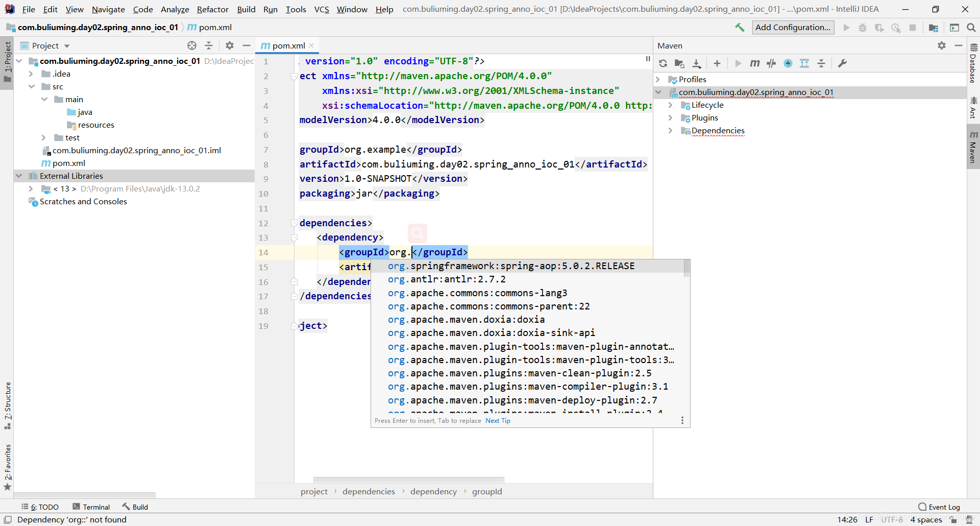Click locate/scroll from source target icon
This screenshot has height=526, width=980.
click(x=192, y=45)
